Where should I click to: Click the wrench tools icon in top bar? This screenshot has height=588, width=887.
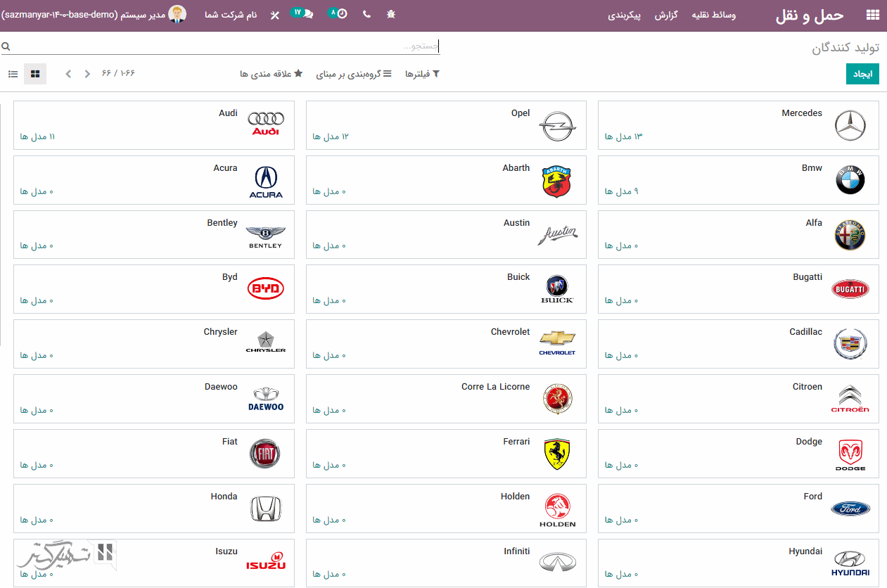click(274, 15)
